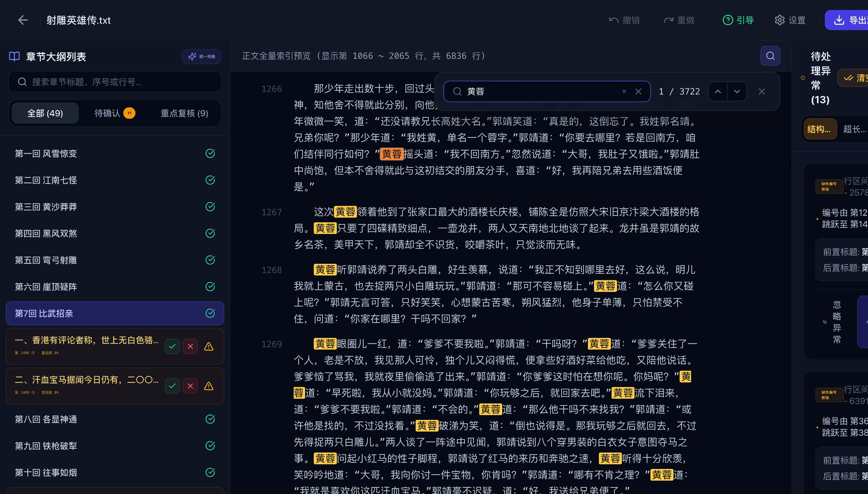Switch to the 重点复核 (9) tab
Image resolution: width=868 pixels, height=494 pixels.
pyautogui.click(x=184, y=113)
